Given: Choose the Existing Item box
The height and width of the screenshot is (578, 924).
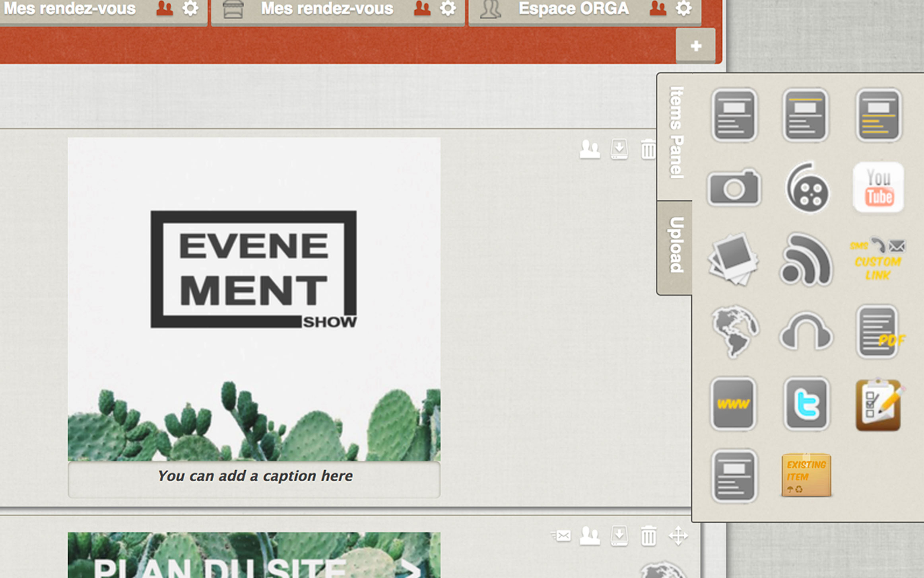Looking at the screenshot, I should pos(806,475).
